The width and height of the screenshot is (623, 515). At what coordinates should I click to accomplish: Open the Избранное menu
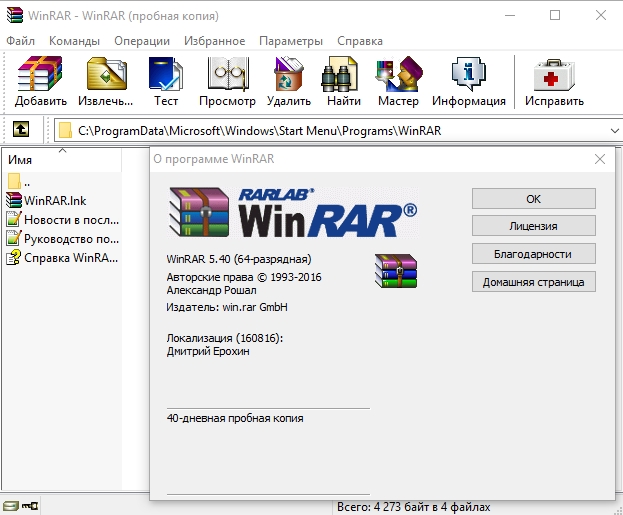tap(215, 41)
